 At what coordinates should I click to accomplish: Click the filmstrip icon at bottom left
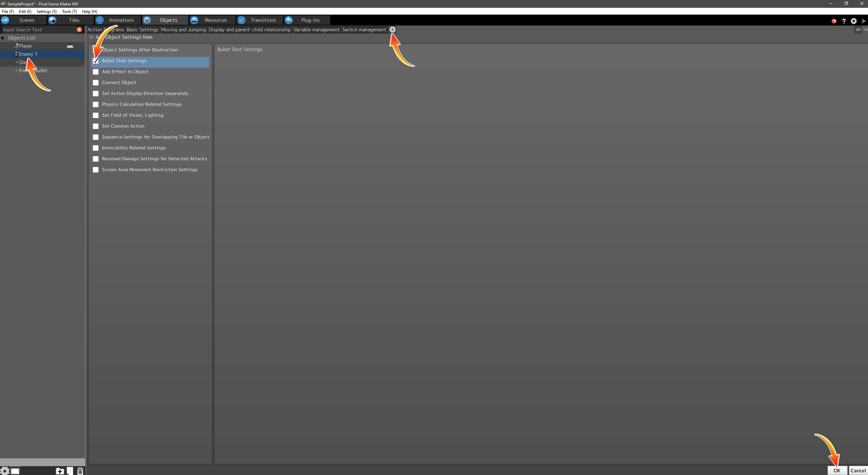[15, 471]
